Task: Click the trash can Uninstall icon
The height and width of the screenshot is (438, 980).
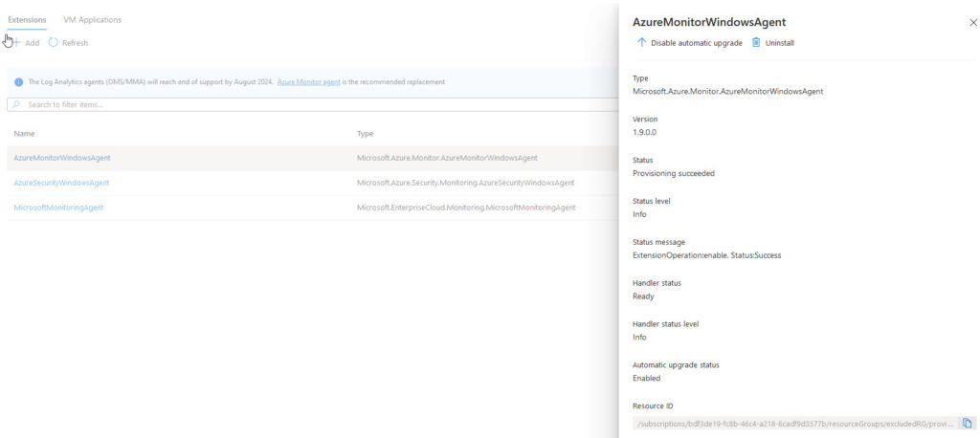Action: (x=756, y=42)
